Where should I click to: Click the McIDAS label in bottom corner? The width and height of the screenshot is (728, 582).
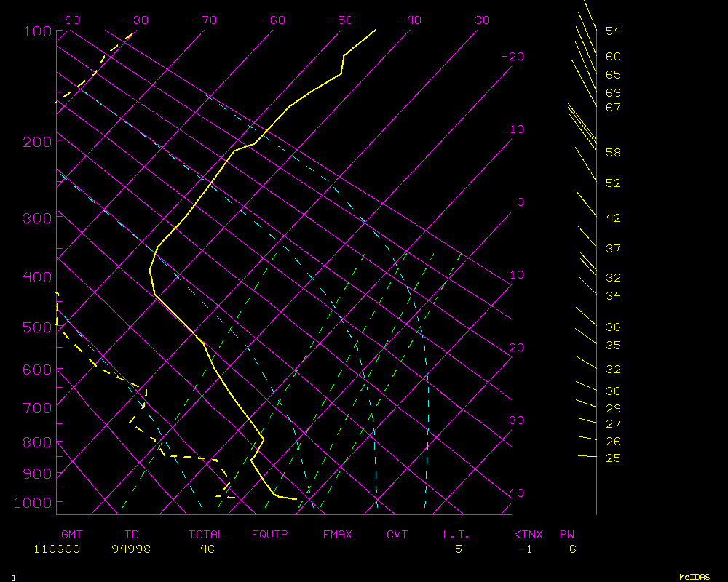click(x=695, y=577)
